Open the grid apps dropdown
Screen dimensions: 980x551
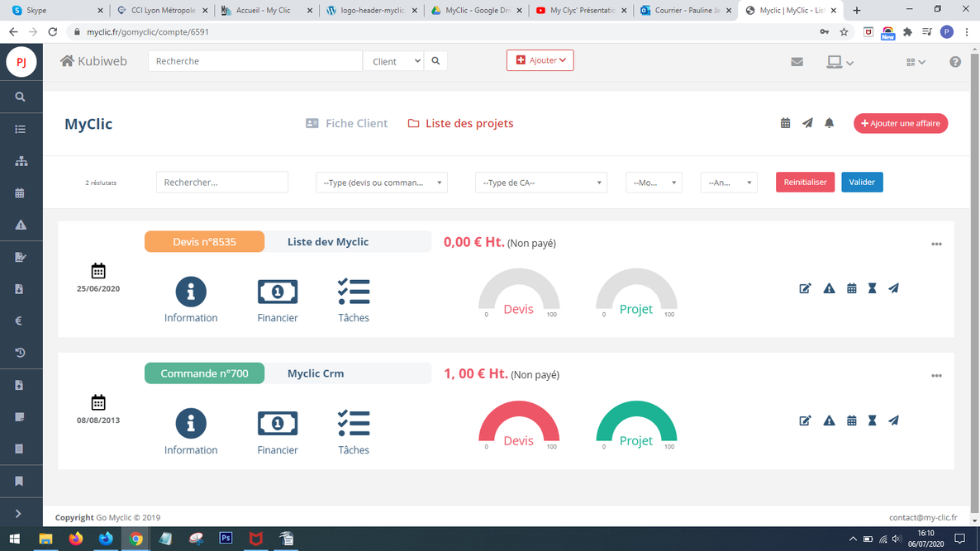pos(916,62)
